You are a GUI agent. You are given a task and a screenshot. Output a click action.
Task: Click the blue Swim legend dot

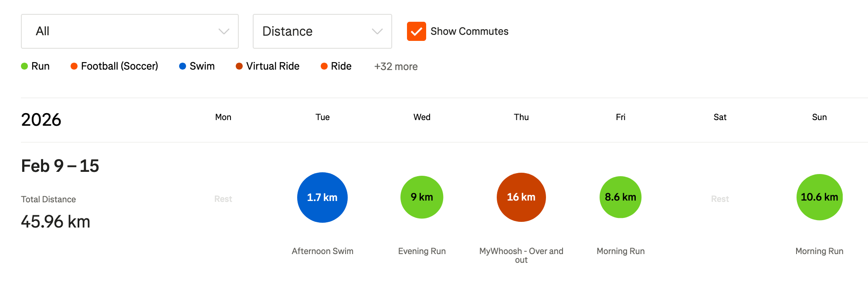183,66
